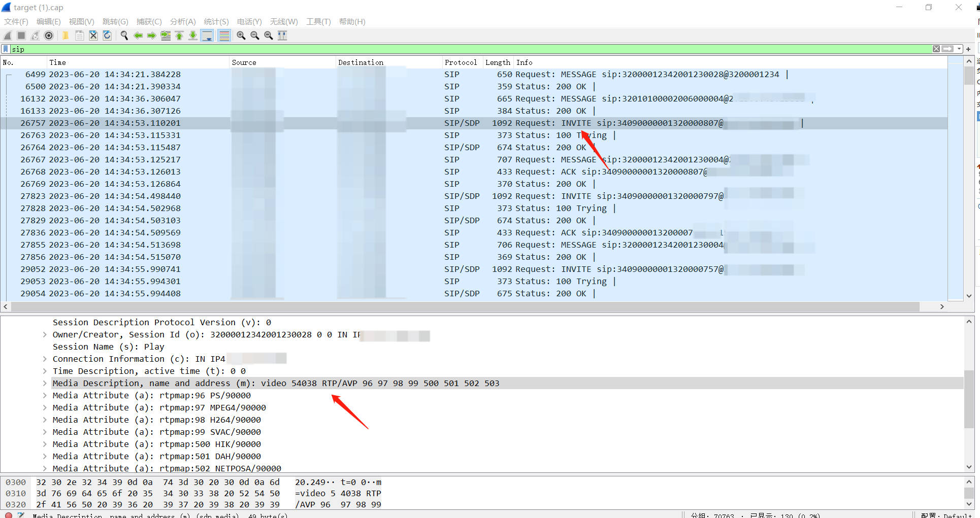Expand the Time Description, active time row
This screenshot has height=518, width=980.
tap(45, 371)
